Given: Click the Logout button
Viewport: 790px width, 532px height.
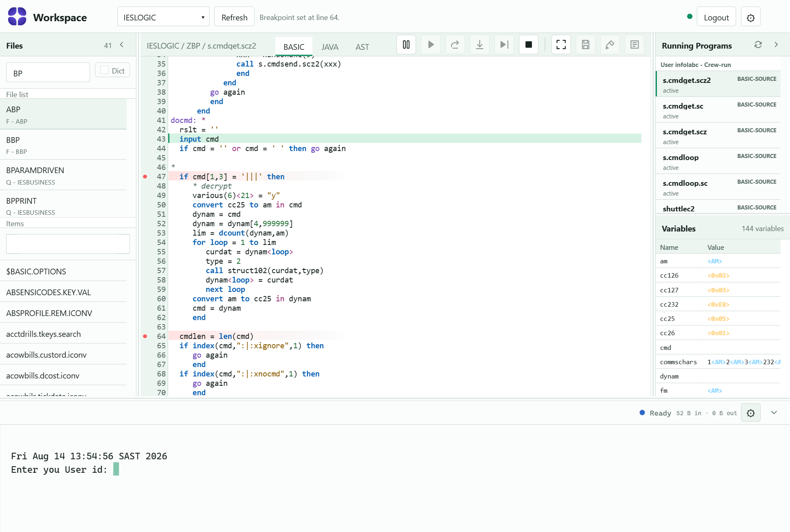Looking at the screenshot, I should point(716,17).
